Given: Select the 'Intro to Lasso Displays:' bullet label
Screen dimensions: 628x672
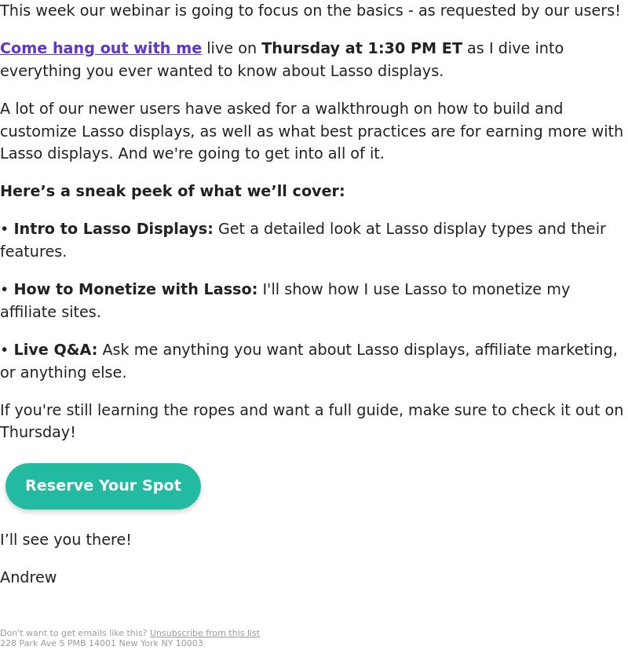Looking at the screenshot, I should pyautogui.click(x=114, y=229).
